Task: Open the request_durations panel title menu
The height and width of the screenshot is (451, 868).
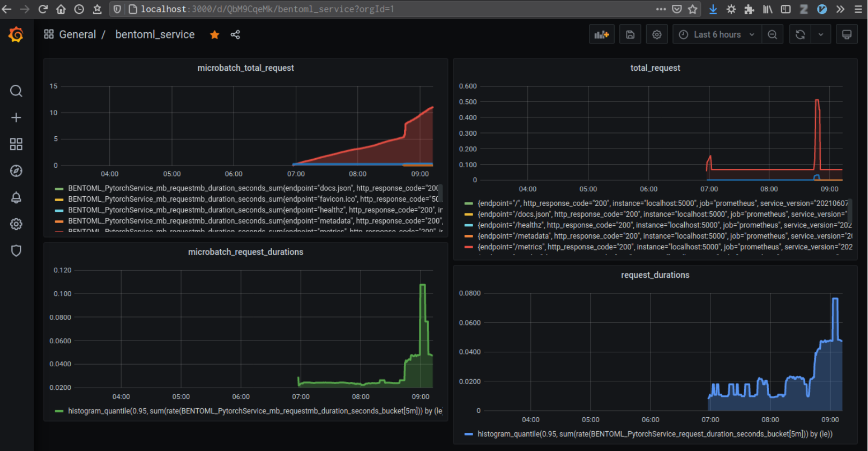Action: pyautogui.click(x=655, y=275)
